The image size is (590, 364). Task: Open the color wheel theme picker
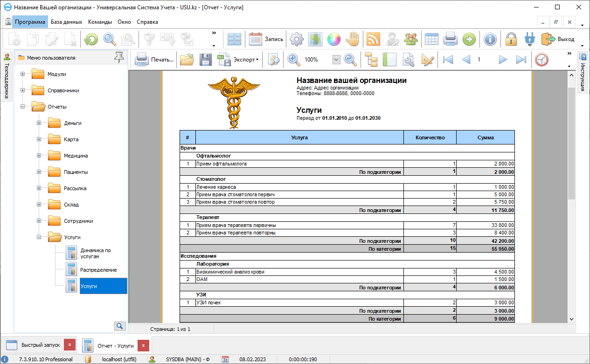[x=333, y=39]
